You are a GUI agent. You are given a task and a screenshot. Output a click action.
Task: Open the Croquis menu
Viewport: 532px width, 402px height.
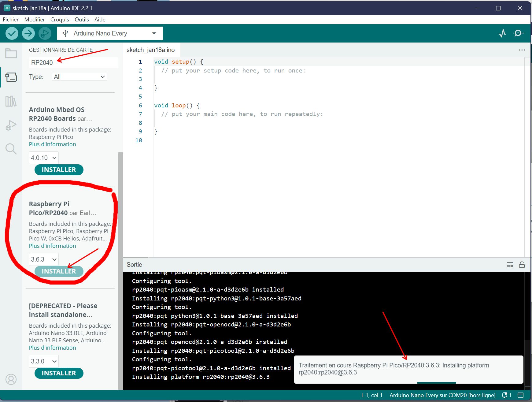click(x=60, y=19)
